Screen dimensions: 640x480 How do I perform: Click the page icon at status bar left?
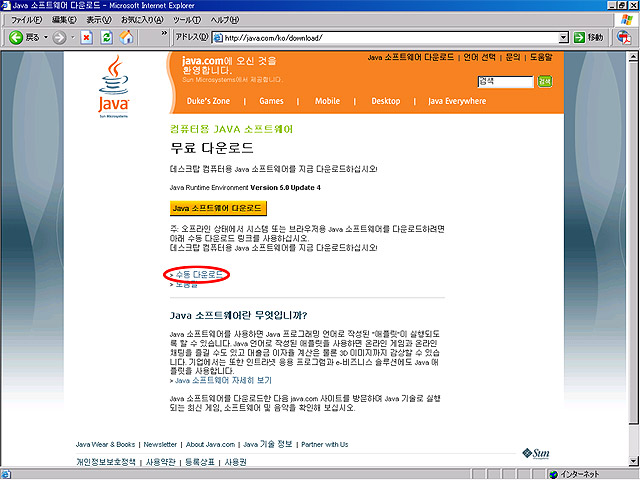[6, 474]
